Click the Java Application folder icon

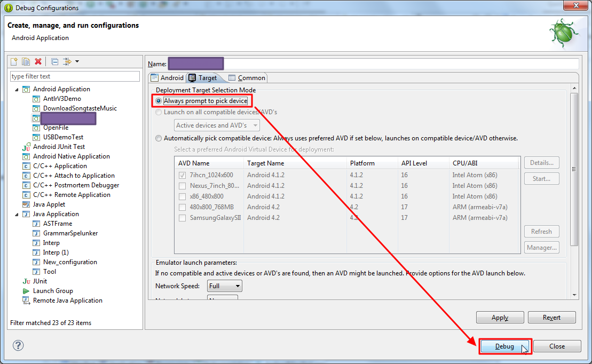click(x=26, y=214)
